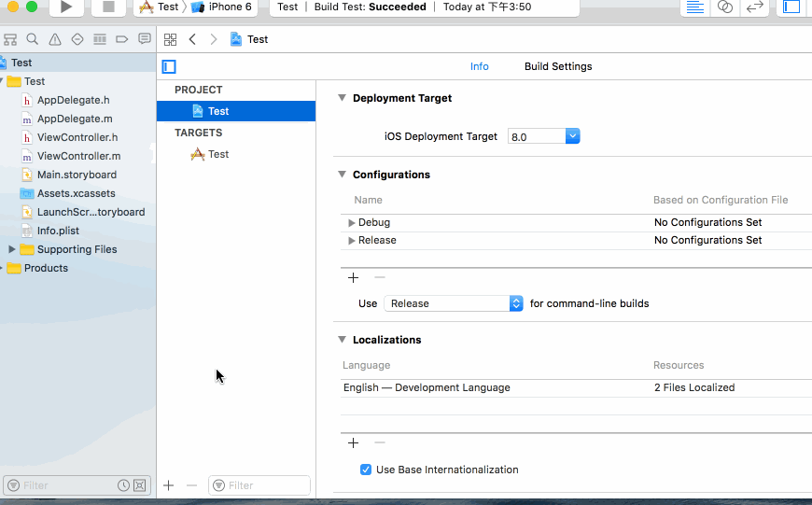Expand the Debug configuration row
The height and width of the screenshot is (505, 812).
click(x=352, y=223)
